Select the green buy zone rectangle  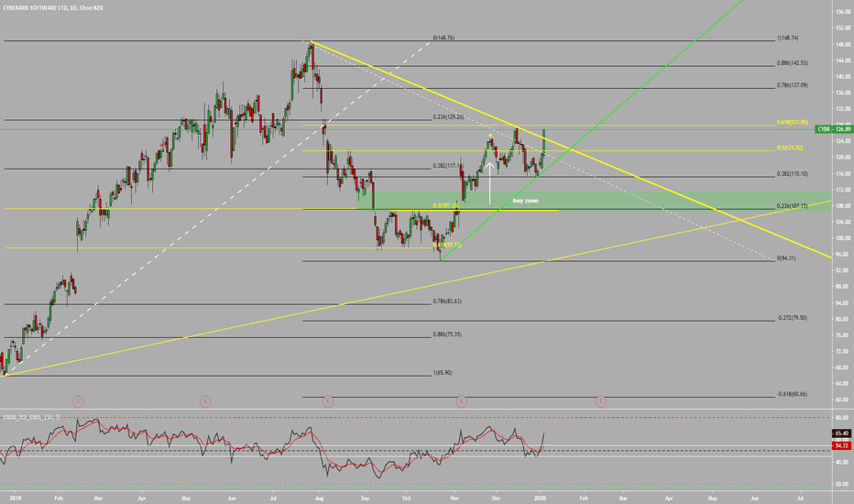coord(594,201)
